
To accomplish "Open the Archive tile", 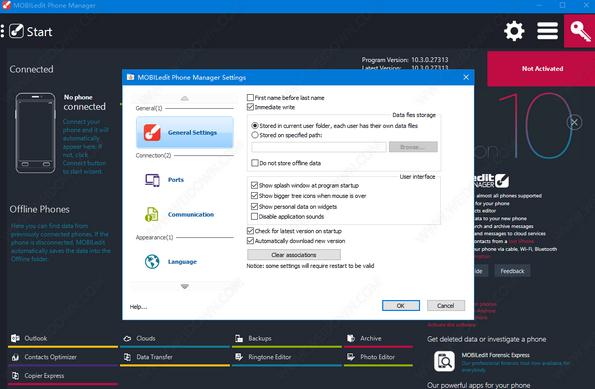I will click(x=378, y=339).
